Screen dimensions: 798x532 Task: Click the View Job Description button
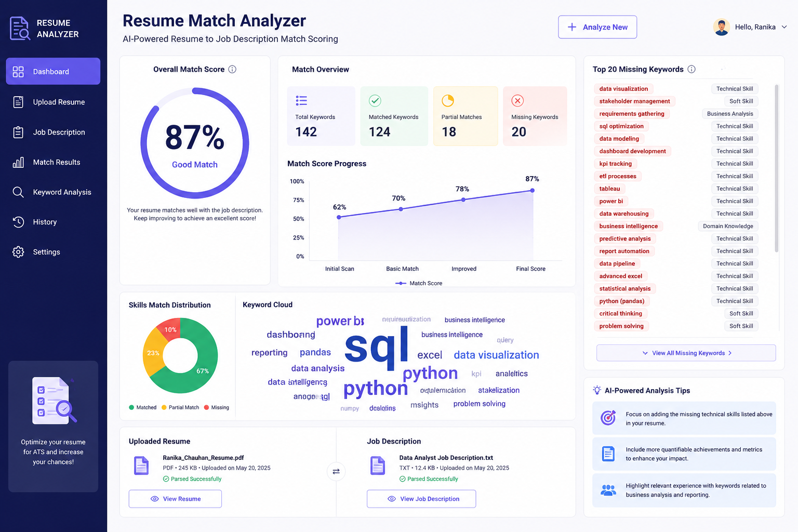(421, 499)
